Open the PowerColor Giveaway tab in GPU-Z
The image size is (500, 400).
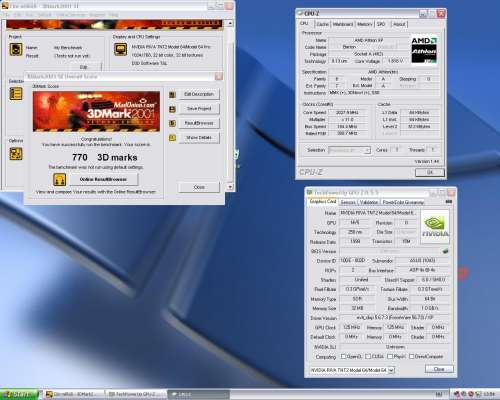click(403, 202)
